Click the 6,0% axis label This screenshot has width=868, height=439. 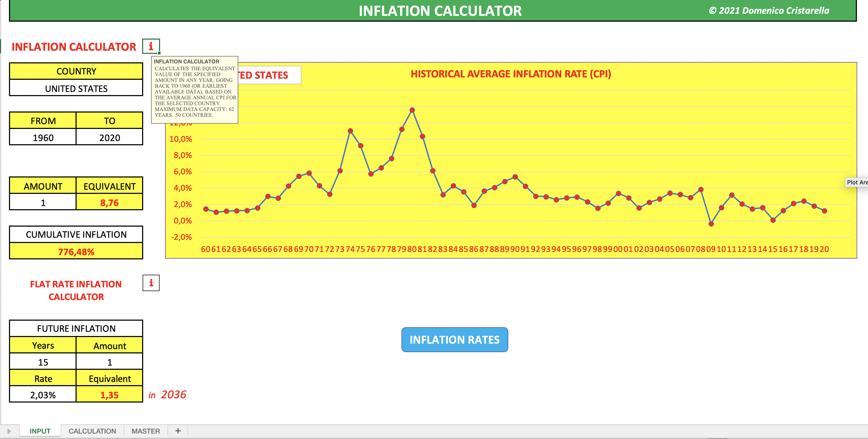click(x=183, y=171)
